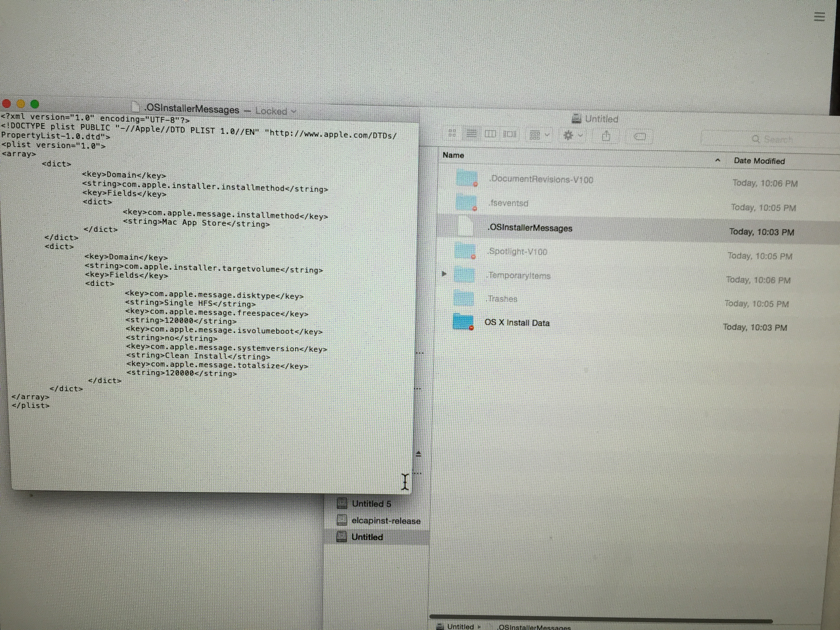Click the highlighted Untitled disk icon in sidebar
Viewport: 840px width, 630px height.
(x=342, y=537)
